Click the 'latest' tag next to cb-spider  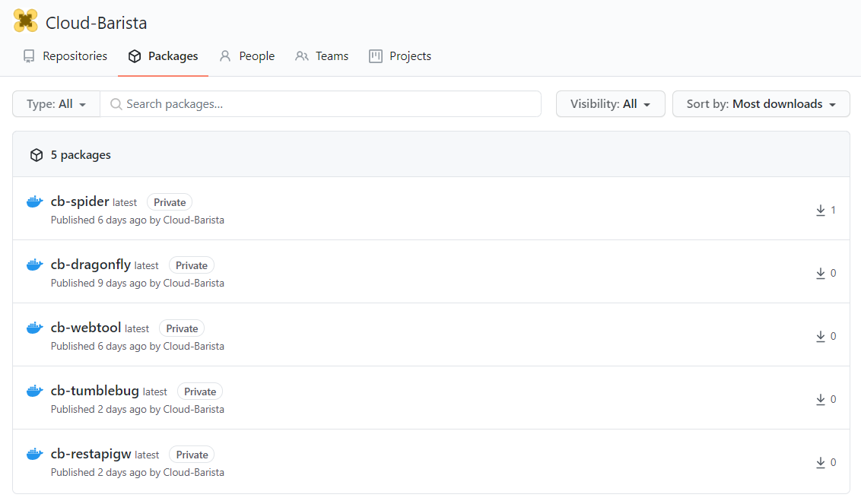coord(125,202)
